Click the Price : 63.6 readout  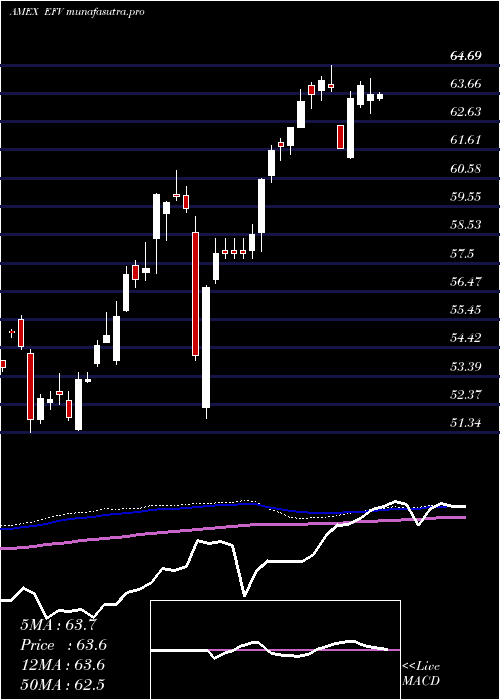[63, 645]
